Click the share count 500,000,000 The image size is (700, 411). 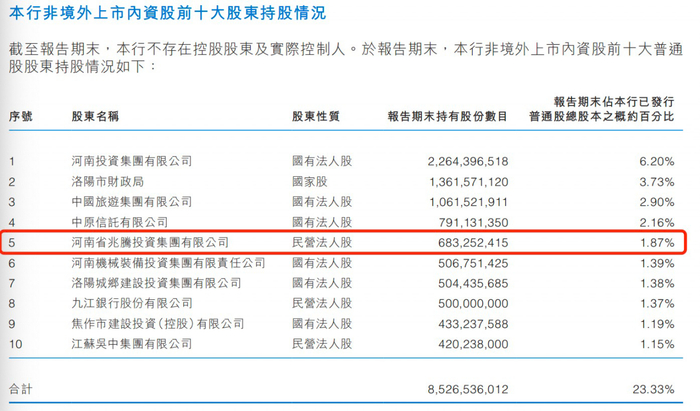473,304
